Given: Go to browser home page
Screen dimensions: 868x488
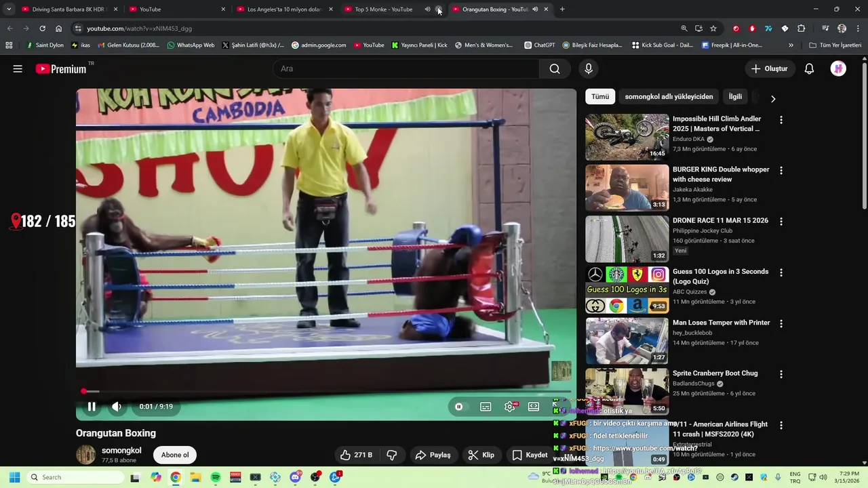Looking at the screenshot, I should click(59, 28).
